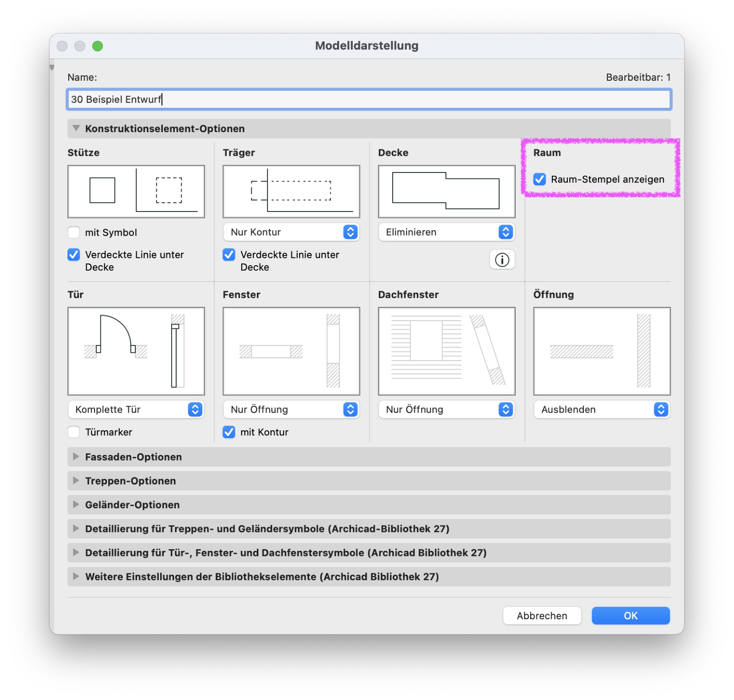
Task: Click into the Name input field
Action: click(x=369, y=100)
